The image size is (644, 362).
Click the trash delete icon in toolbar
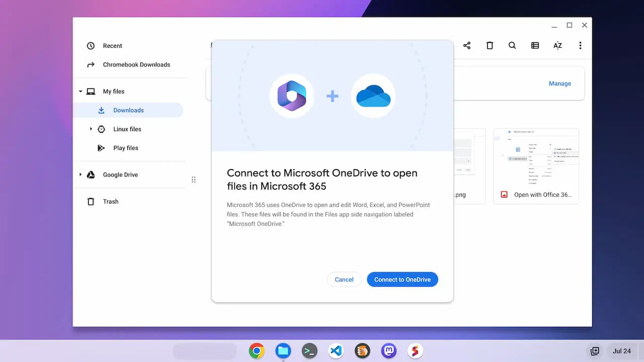[490, 46]
